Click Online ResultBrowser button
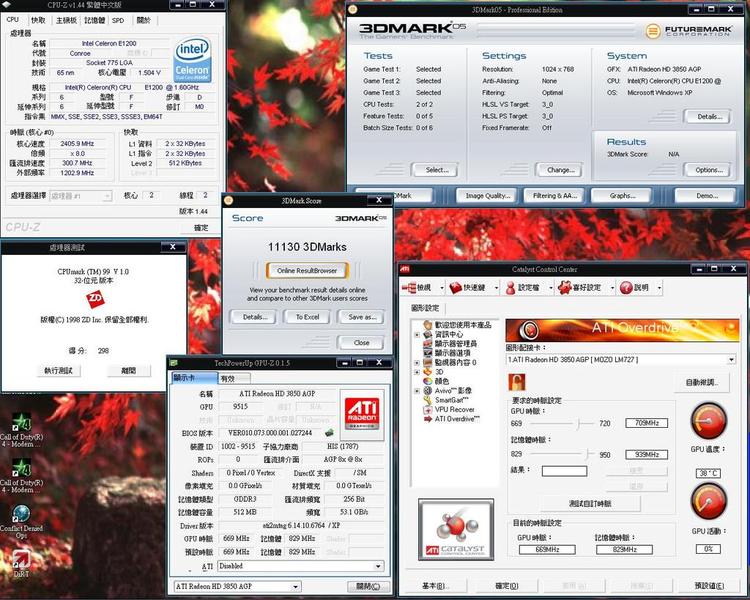The width and height of the screenshot is (750, 600). pos(307,271)
